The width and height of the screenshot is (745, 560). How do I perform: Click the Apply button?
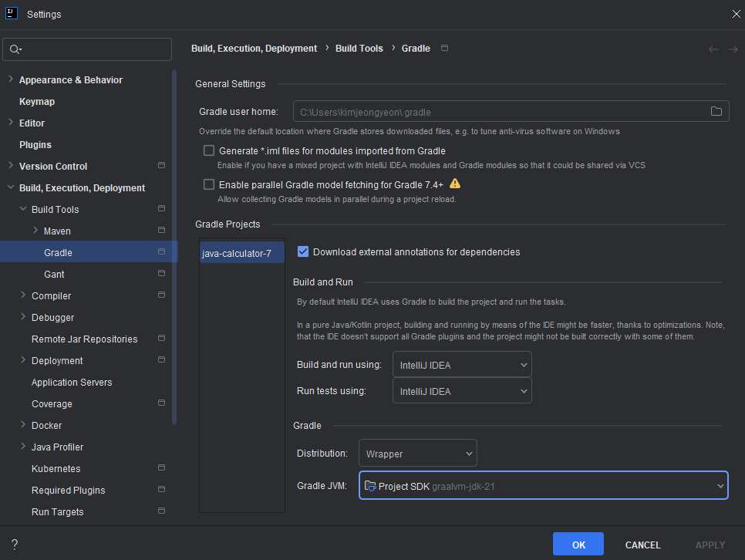tap(710, 545)
